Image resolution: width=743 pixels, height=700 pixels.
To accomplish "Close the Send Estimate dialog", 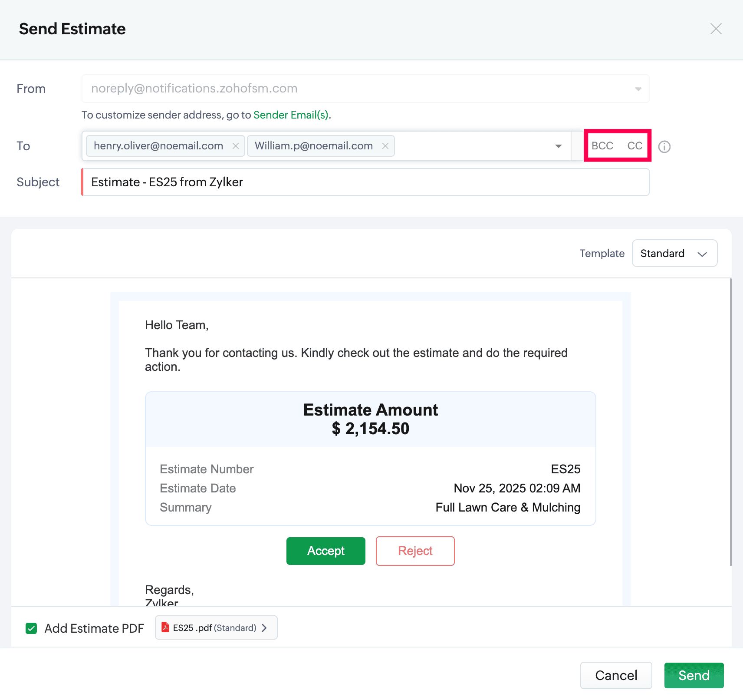I will pyautogui.click(x=716, y=29).
